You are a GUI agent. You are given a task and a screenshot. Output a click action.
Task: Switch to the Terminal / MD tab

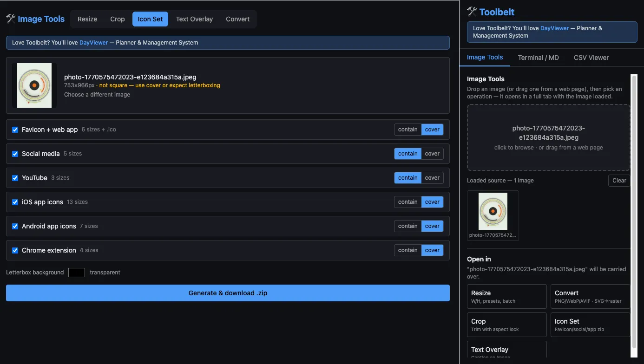point(539,58)
